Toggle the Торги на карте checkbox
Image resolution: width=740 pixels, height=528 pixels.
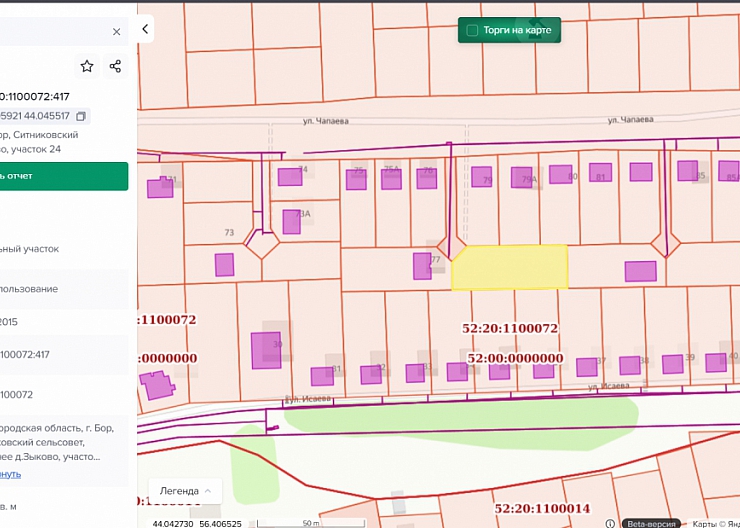tap(472, 31)
